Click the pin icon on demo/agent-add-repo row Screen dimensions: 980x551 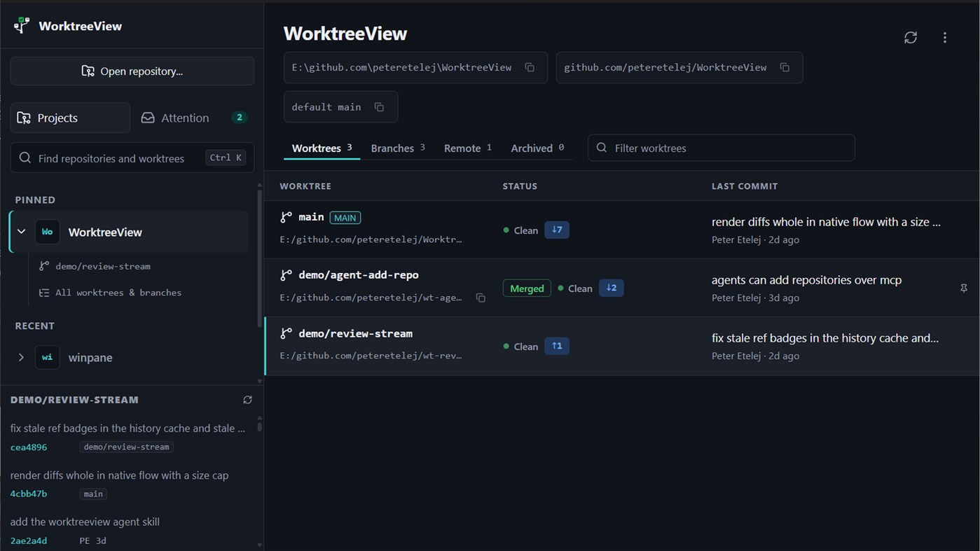click(964, 288)
